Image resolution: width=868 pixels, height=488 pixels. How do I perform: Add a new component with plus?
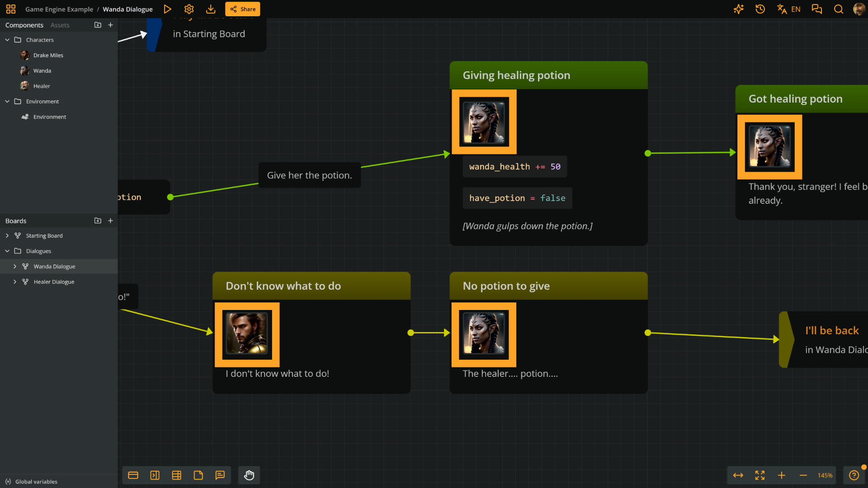pos(110,25)
